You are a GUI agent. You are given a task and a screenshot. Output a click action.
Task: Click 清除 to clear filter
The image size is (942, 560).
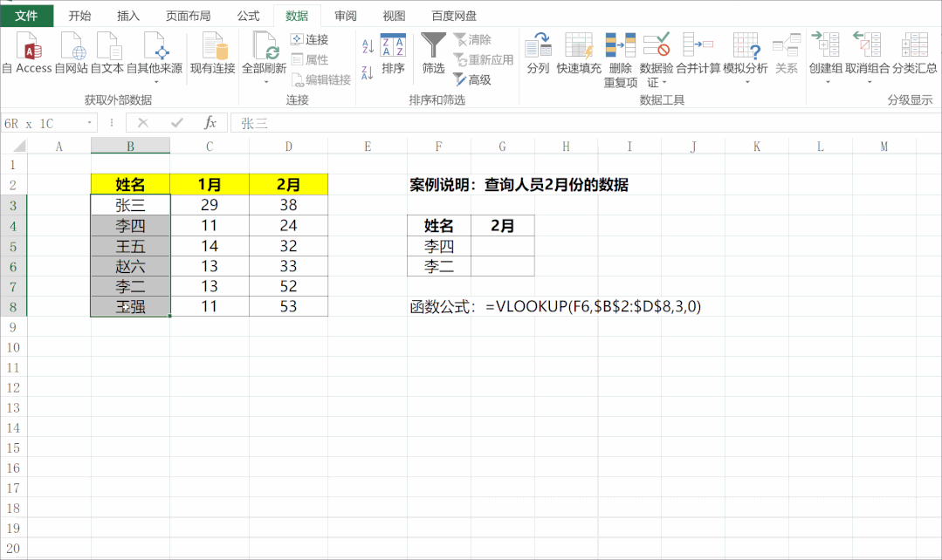tap(472, 39)
